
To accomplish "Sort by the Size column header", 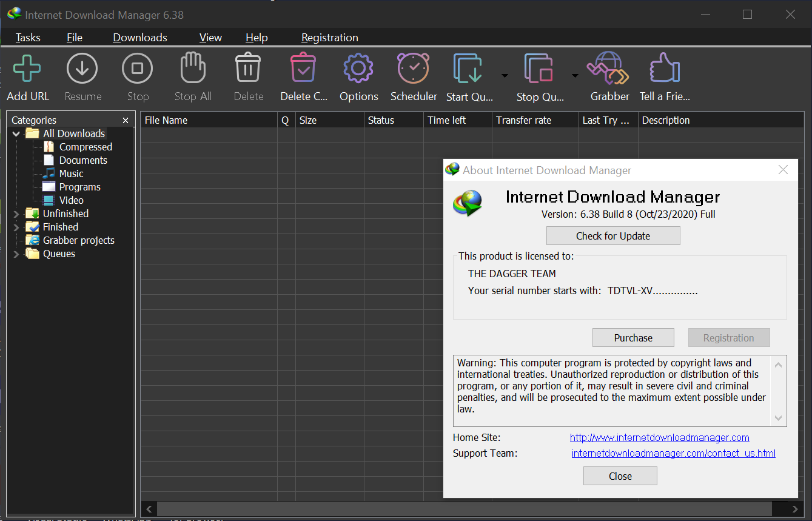I will (330, 120).
